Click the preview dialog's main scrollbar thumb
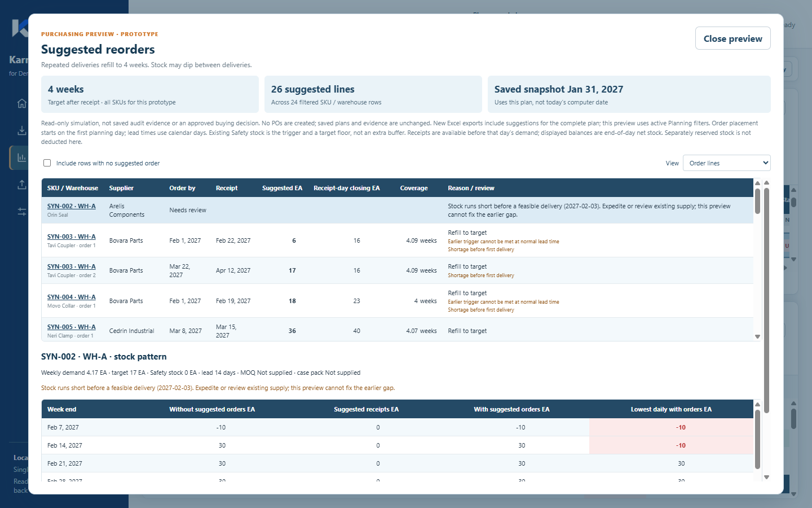 (766, 299)
